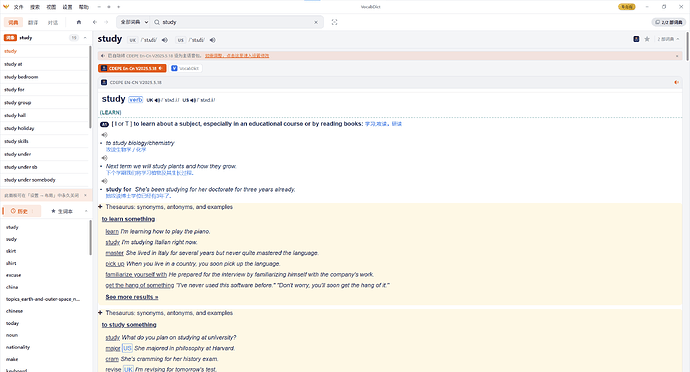Screen dimensions: 690x372
Task: Follow the 'familiarize yourself with' link
Action: tap(136, 275)
